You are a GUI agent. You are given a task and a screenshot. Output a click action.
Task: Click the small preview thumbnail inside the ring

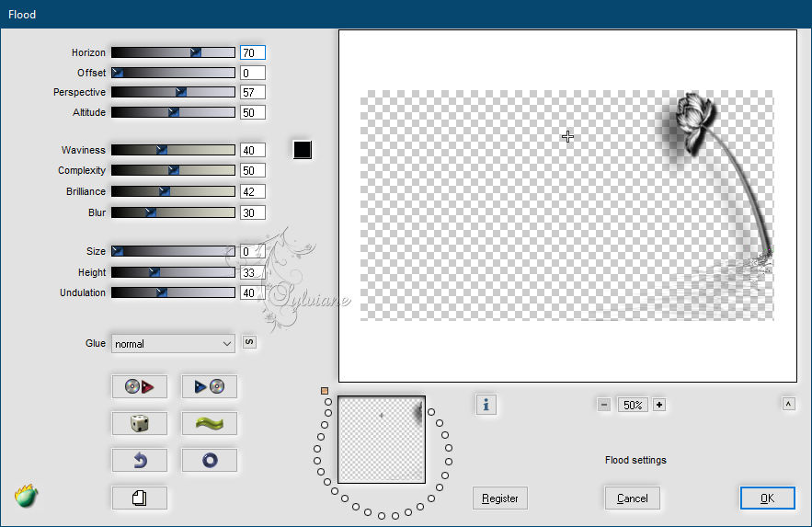click(x=382, y=440)
